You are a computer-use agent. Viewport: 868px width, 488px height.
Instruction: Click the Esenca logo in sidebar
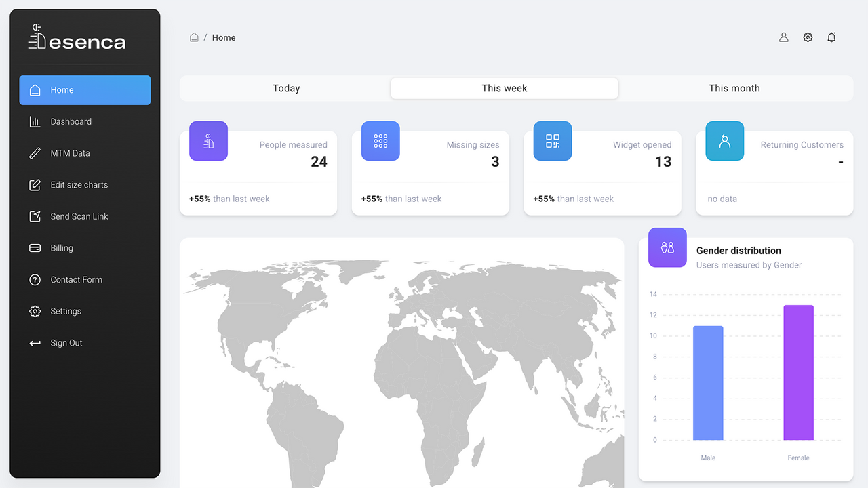(77, 37)
